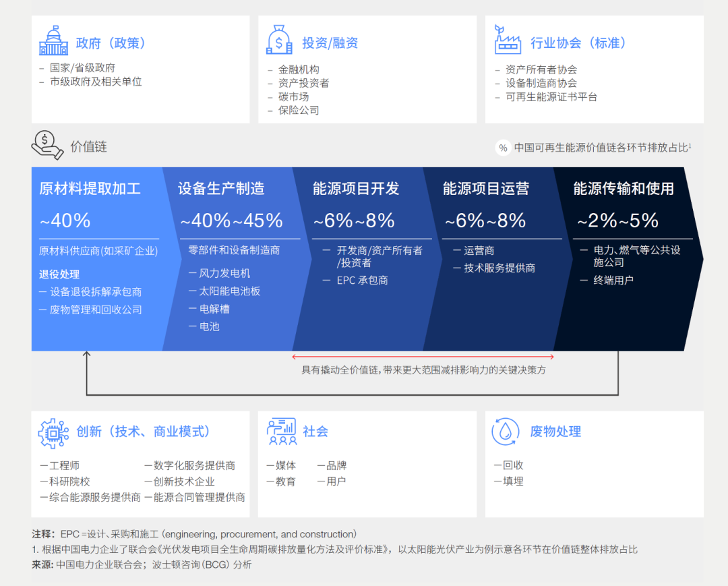
Task: Click the 可再生能源证书平台 entry
Action: tap(551, 96)
